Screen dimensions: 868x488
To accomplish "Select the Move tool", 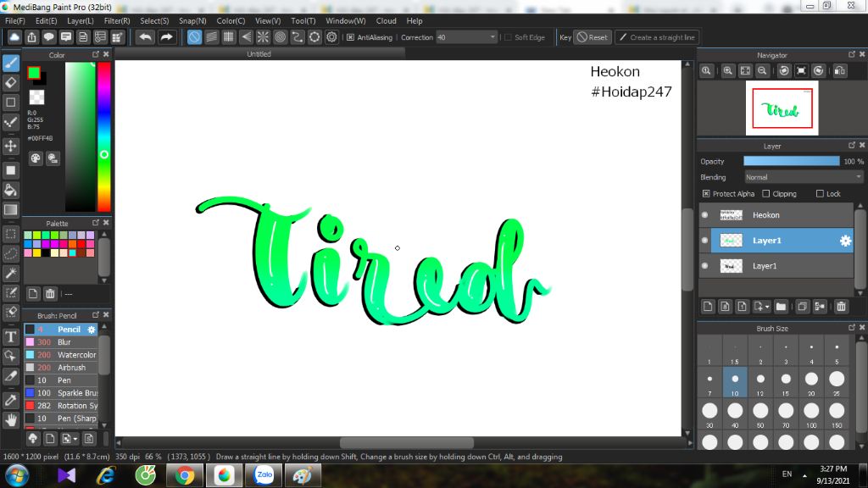I will tap(10, 146).
